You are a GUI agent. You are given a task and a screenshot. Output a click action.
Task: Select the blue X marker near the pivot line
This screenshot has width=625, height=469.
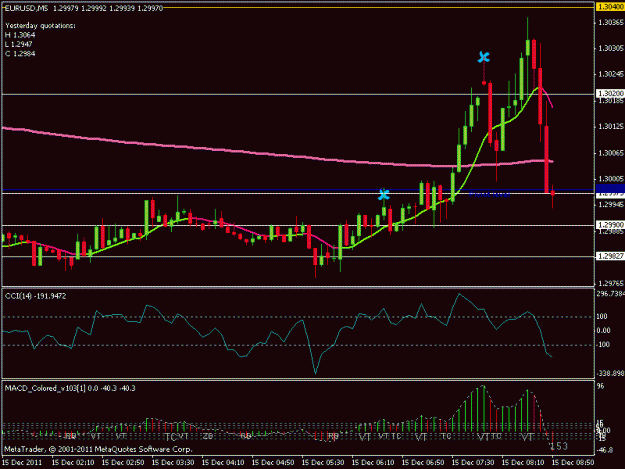[x=383, y=195]
